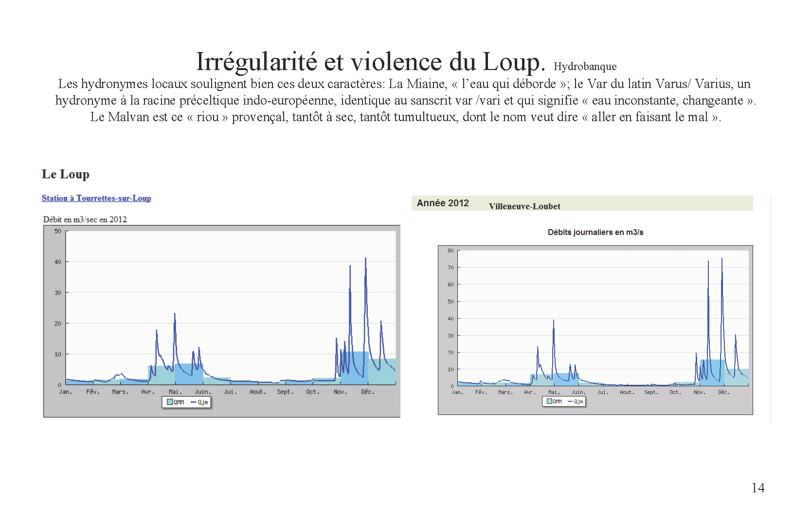Click the 'Le Loup' heading

coord(66,174)
